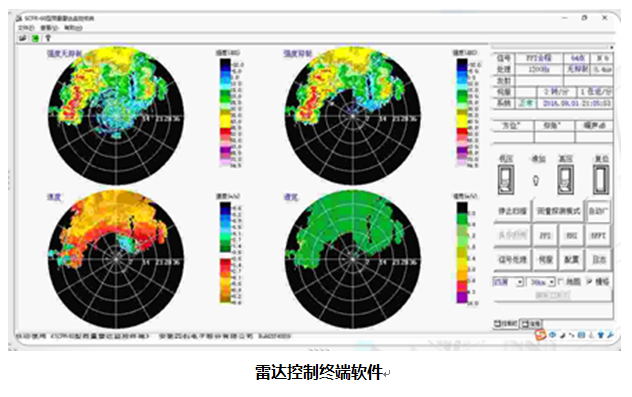The width and height of the screenshot is (632, 397).
Task: Click the 信号处理 button
Action: (x=512, y=260)
